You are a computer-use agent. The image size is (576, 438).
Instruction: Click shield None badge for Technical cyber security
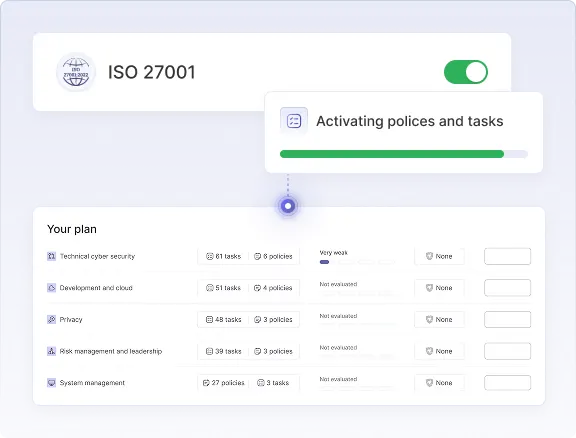click(x=439, y=256)
